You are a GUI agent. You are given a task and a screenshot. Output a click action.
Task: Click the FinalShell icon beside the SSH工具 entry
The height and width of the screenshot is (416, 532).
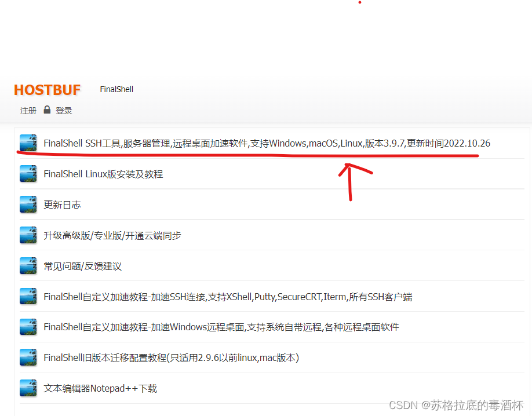(28, 143)
